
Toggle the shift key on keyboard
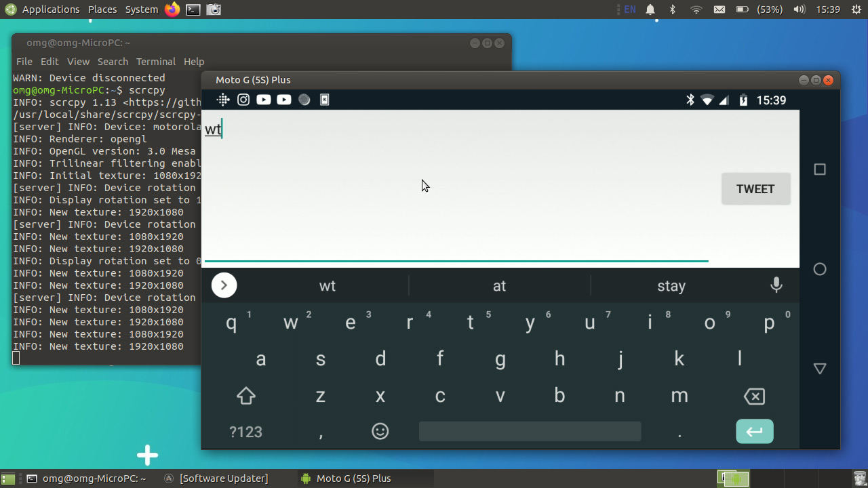point(246,396)
